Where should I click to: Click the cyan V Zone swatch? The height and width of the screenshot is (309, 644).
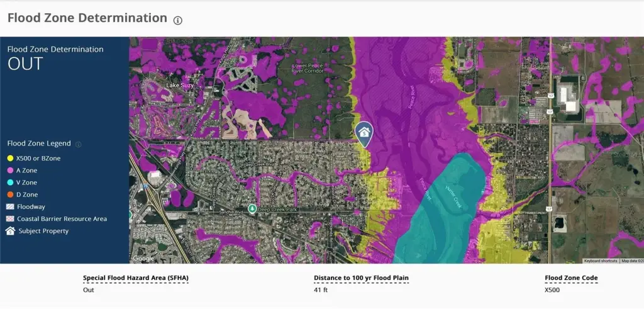coord(10,183)
